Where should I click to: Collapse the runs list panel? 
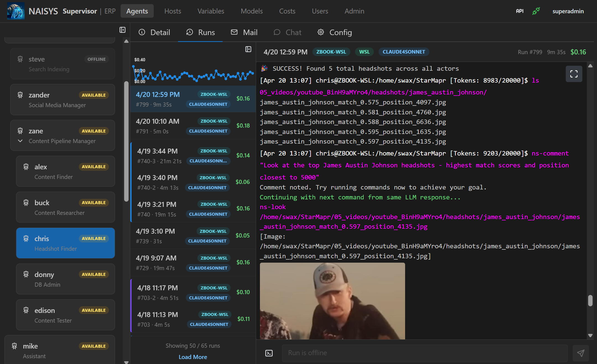tap(248, 49)
